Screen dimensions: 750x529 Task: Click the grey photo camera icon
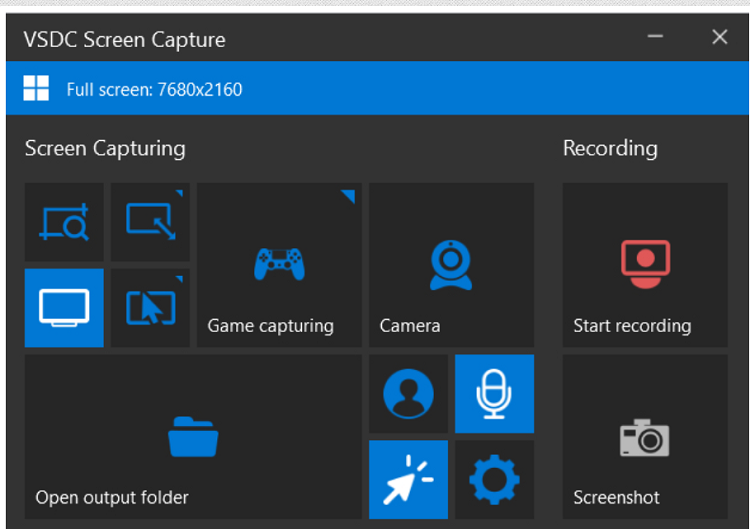pyautogui.click(x=645, y=438)
